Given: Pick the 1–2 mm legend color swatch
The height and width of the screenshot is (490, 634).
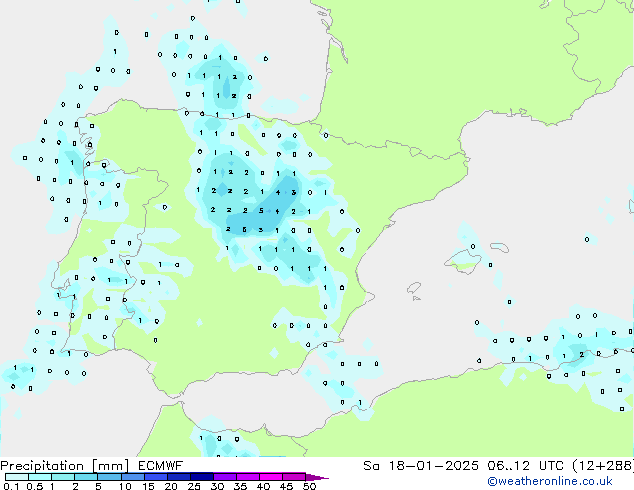Looking at the screenshot, I should tap(64, 477).
